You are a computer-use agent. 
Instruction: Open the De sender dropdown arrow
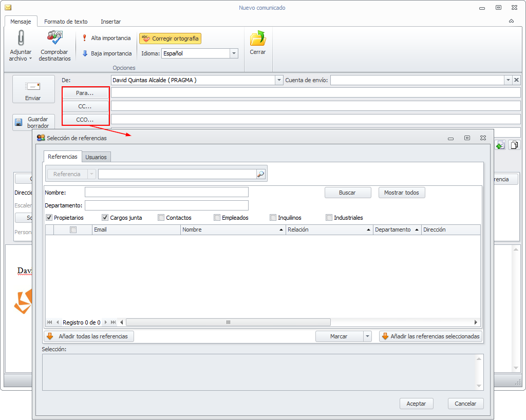tap(279, 80)
